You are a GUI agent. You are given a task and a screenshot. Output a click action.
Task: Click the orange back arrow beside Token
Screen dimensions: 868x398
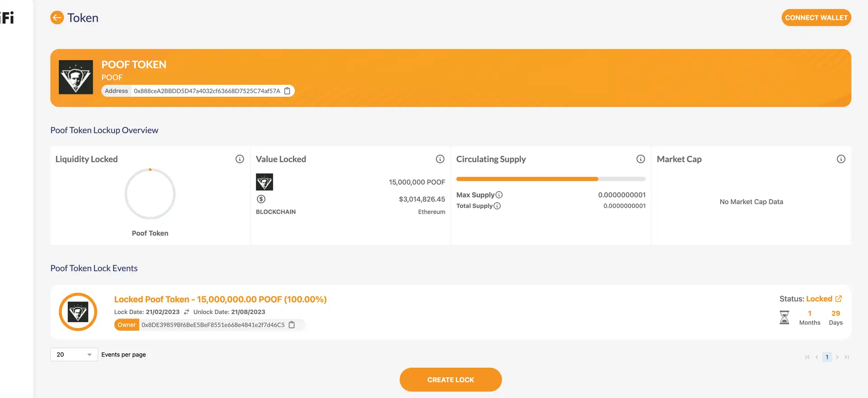tap(57, 18)
